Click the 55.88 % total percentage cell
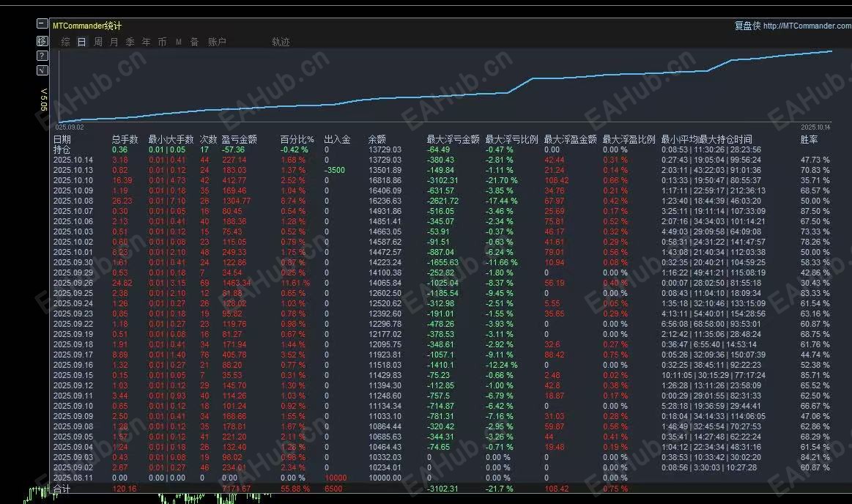The image size is (852, 504). click(295, 489)
